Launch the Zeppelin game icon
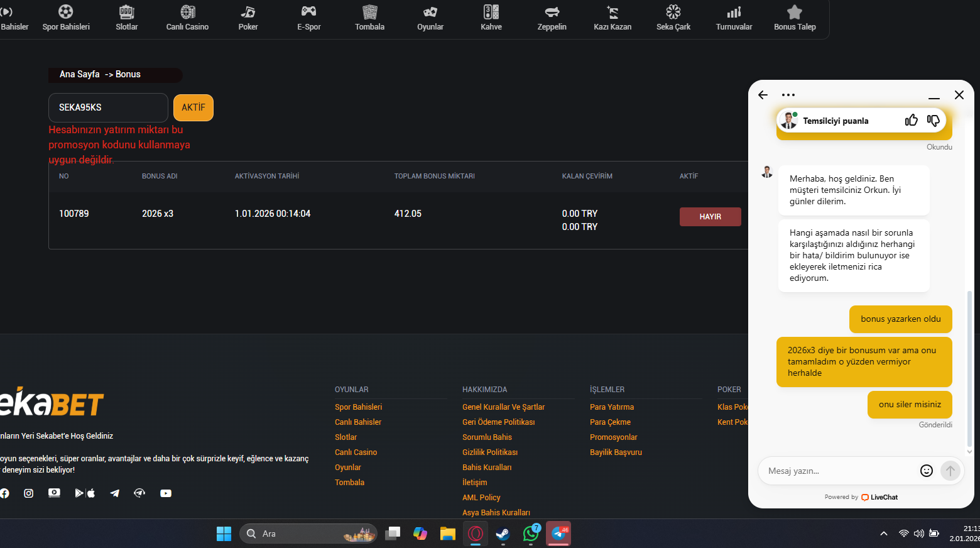Viewport: 980px width, 548px height. [552, 12]
